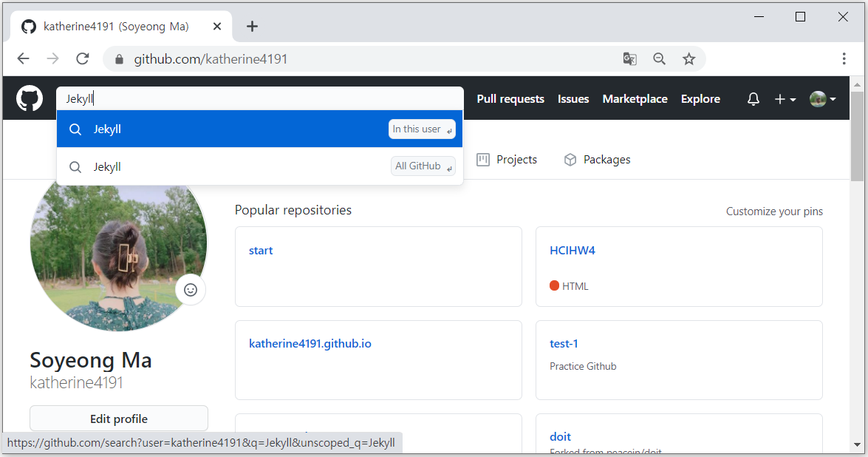
Task: Click the katherine4191 username text
Action: tap(76, 383)
